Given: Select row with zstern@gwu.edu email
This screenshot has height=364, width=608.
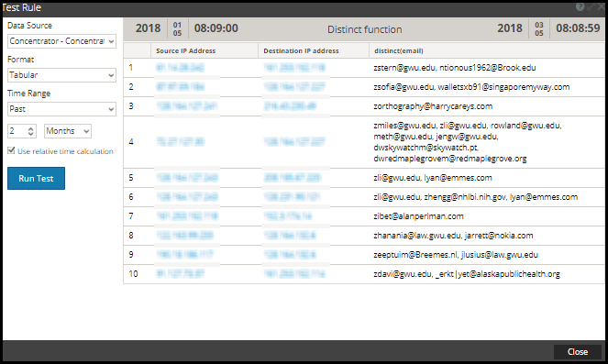Looking at the screenshot, I should [x=364, y=68].
